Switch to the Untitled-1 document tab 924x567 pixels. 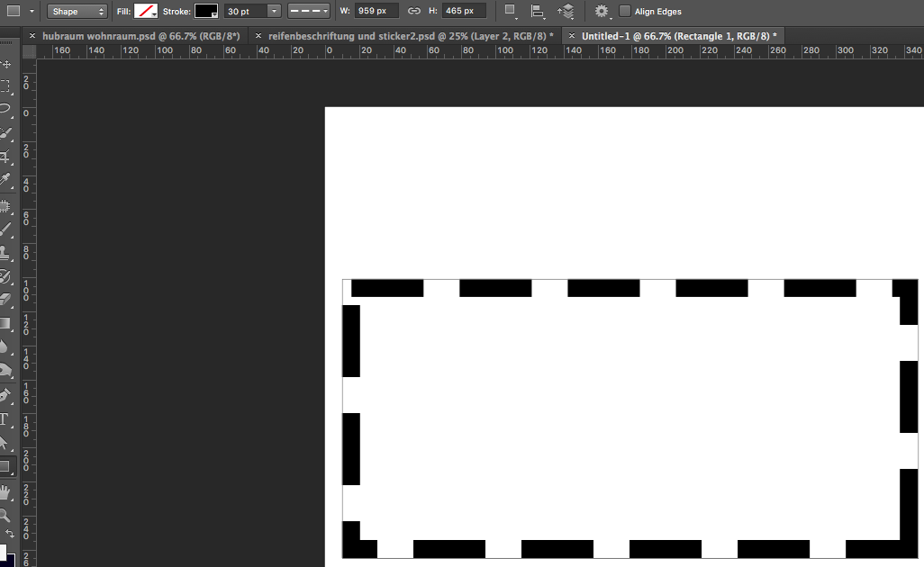point(679,36)
